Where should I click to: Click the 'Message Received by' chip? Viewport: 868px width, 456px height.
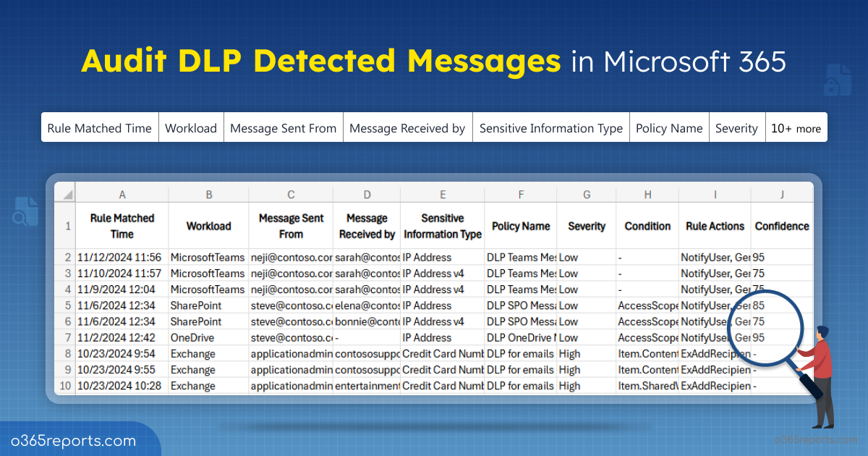coord(407,127)
